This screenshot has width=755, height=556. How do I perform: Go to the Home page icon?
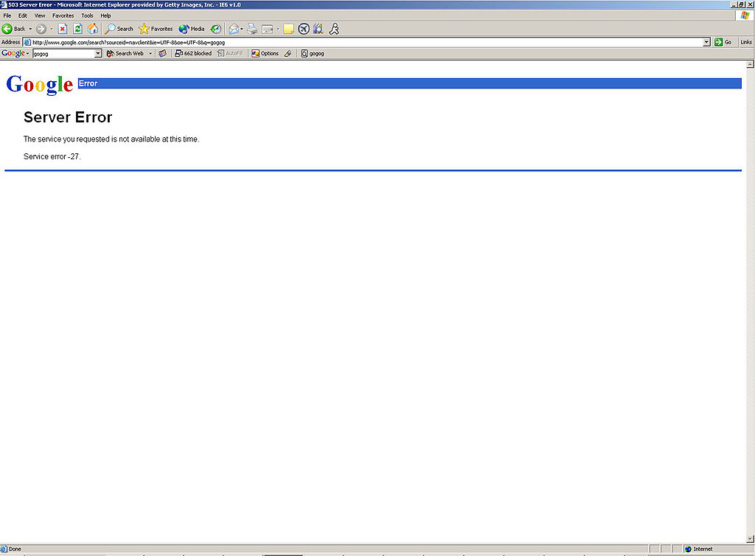93,29
